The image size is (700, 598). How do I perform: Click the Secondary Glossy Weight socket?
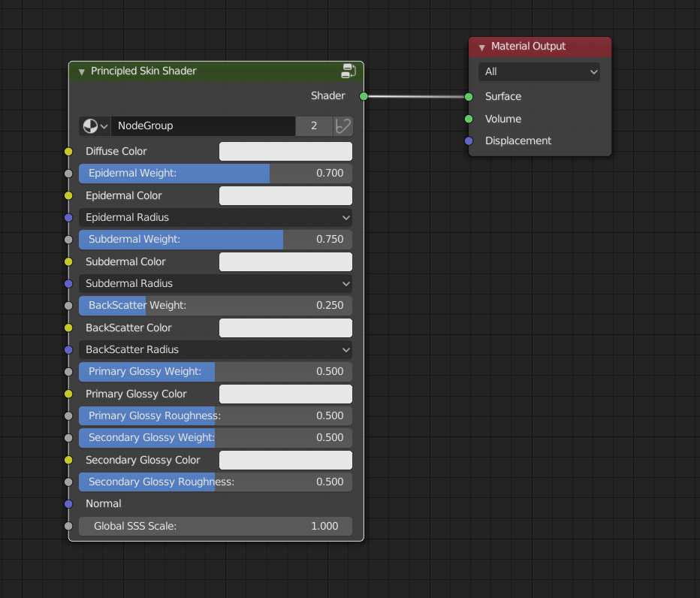click(68, 438)
